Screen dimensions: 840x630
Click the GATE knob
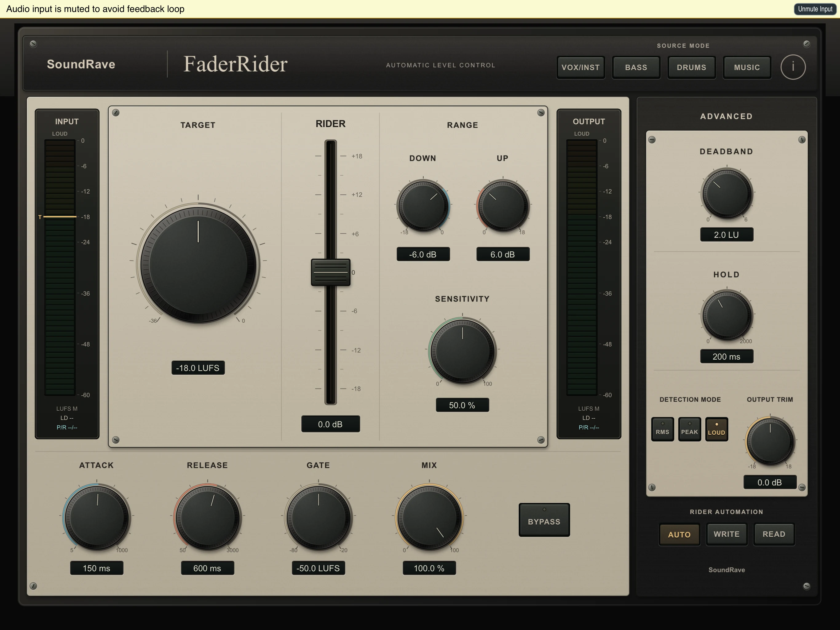pos(318,517)
